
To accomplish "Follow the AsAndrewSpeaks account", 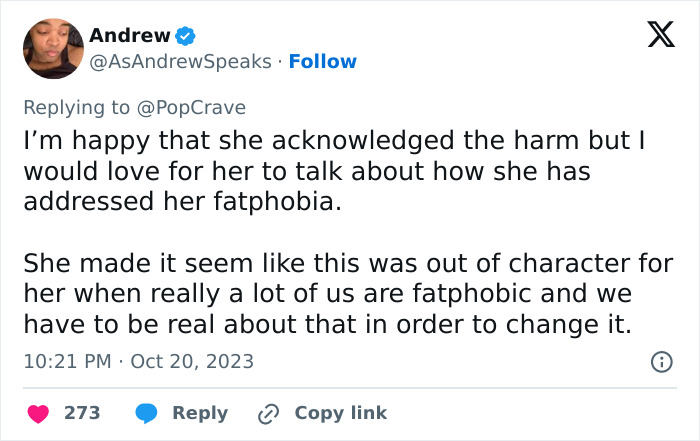I will tap(322, 62).
